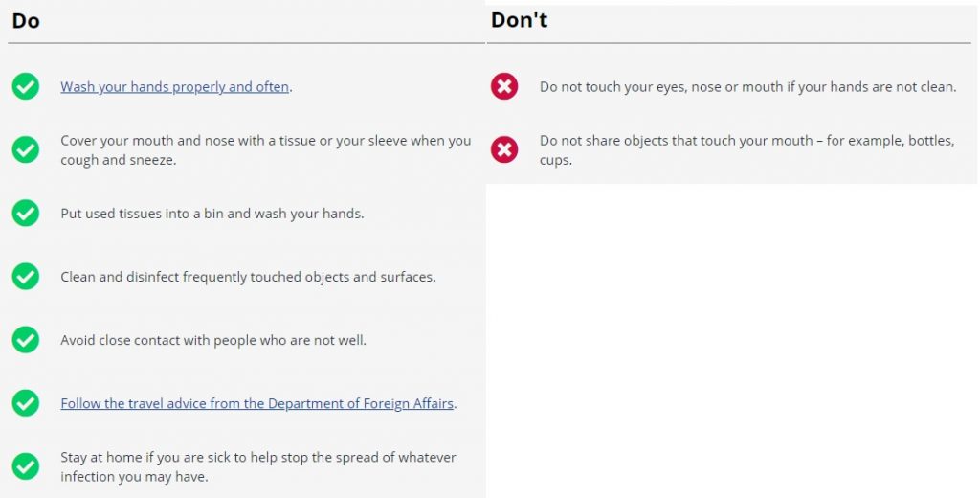Click green checkmark beside clean and disinfect
980x498 pixels.
tap(26, 276)
